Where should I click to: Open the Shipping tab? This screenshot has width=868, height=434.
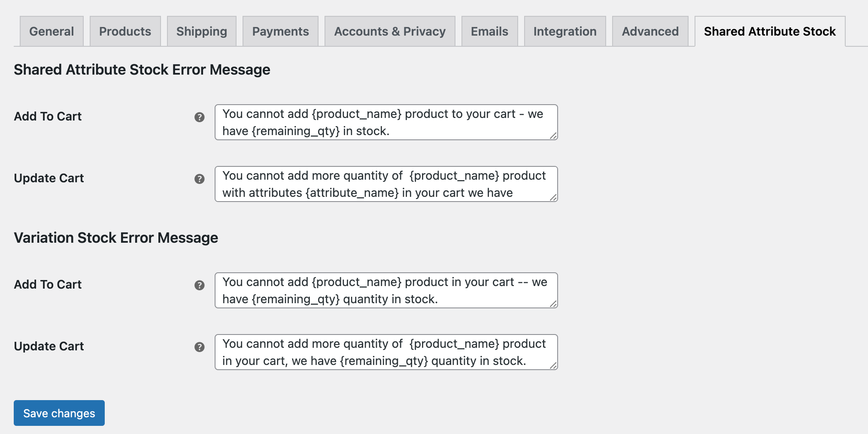tap(201, 31)
